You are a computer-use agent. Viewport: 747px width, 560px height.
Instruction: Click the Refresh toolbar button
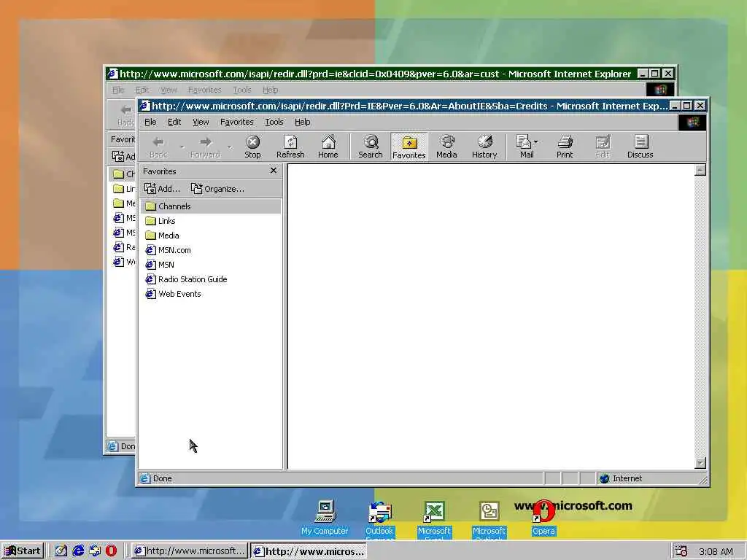click(x=290, y=147)
